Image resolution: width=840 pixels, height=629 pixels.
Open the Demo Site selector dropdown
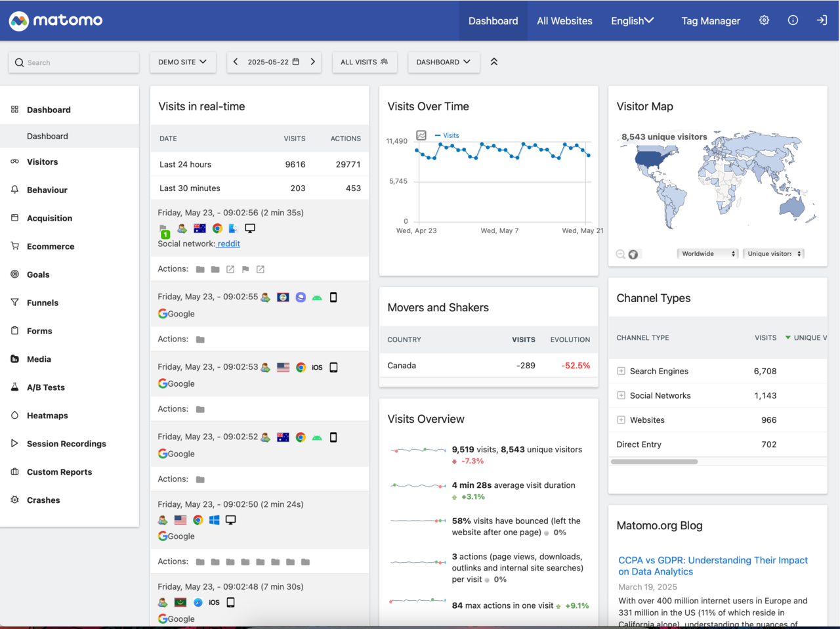click(182, 62)
